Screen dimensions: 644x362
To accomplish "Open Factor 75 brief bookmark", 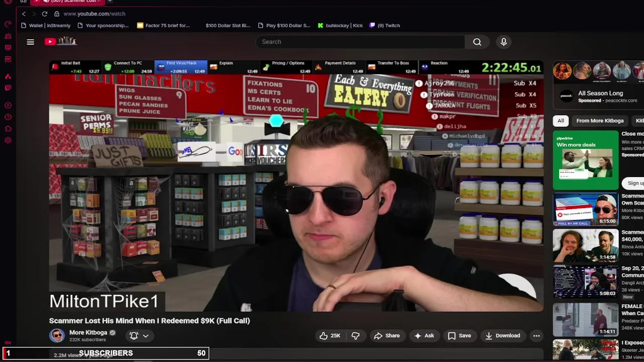I will (x=164, y=25).
